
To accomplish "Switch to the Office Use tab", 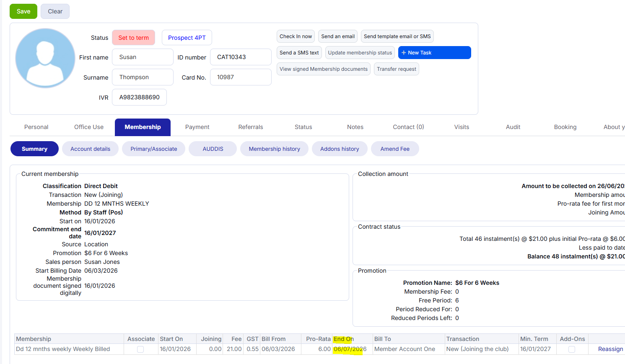I will pyautogui.click(x=89, y=127).
